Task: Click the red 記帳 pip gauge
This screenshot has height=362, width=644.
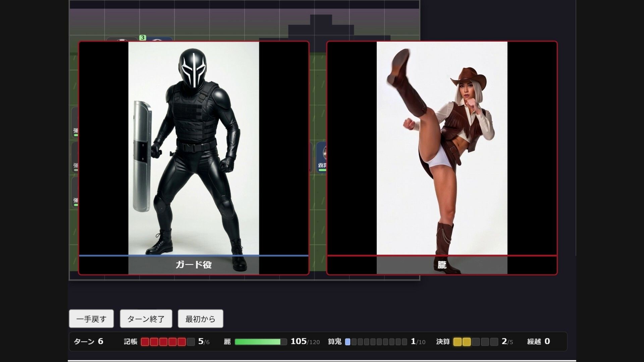Action: point(168,342)
